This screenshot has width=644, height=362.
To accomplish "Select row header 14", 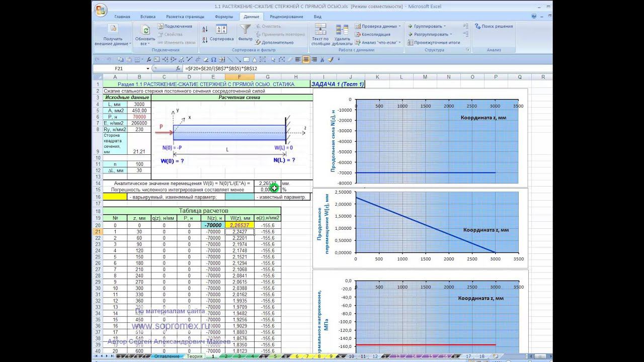I will (98, 184).
